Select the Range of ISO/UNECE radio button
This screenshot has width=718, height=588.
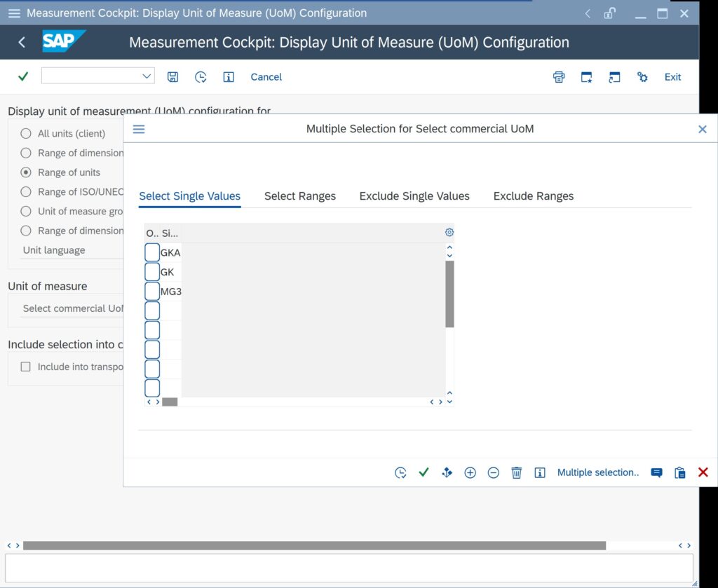coord(26,192)
